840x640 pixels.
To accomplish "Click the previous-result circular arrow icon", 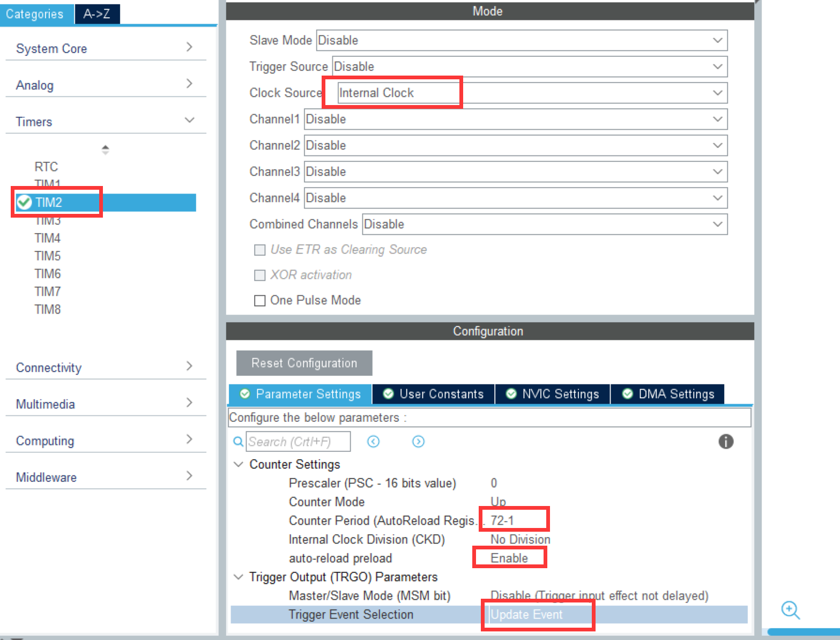I will point(374,441).
